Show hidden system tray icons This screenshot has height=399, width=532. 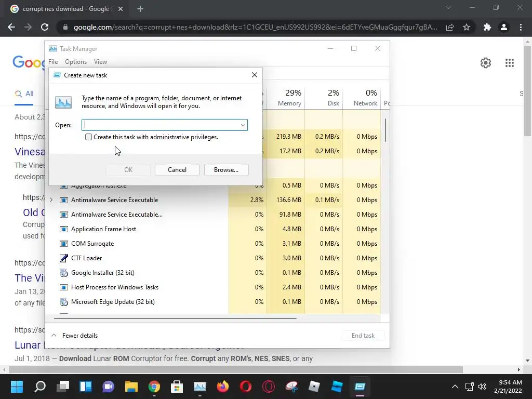tap(455, 387)
